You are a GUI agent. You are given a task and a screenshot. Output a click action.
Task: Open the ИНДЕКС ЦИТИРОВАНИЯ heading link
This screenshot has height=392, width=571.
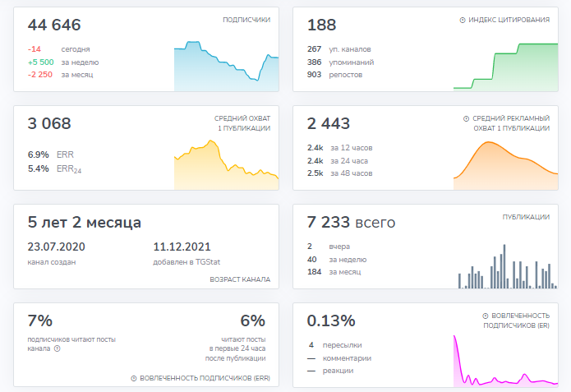(x=509, y=20)
